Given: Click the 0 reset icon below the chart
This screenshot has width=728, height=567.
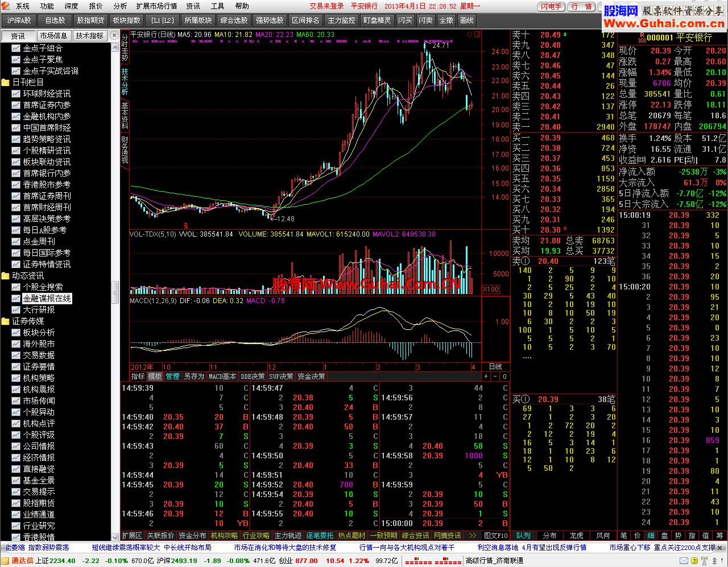Looking at the screenshot, I should pyautogui.click(x=504, y=376).
